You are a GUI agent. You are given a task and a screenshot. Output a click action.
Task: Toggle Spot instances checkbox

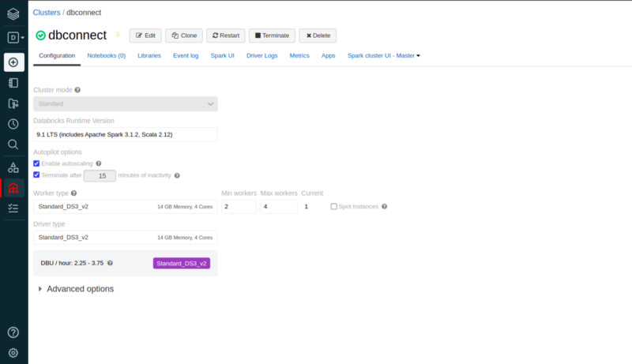333,207
